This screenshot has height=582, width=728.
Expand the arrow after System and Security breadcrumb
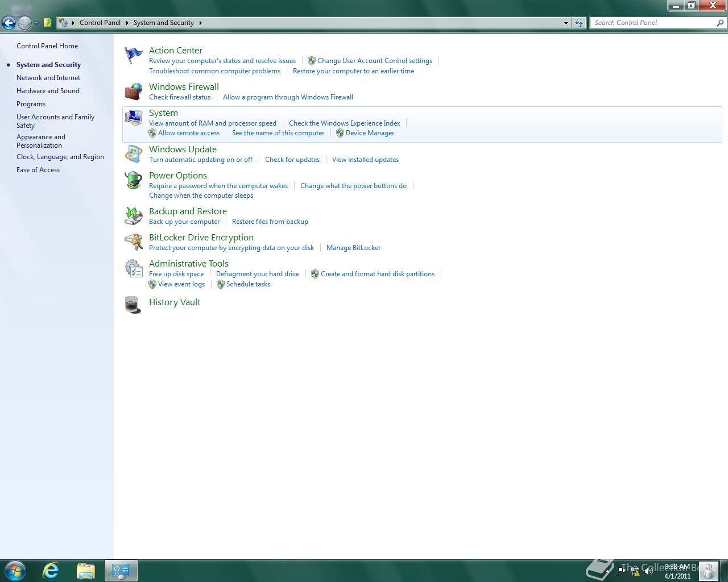coord(200,23)
